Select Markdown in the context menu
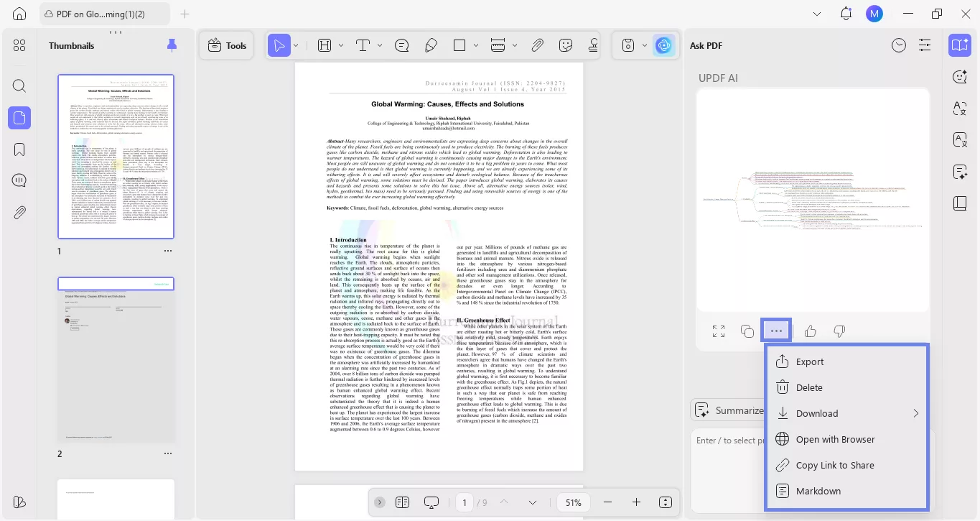Screen dimensions: 980x521 pyautogui.click(x=818, y=491)
